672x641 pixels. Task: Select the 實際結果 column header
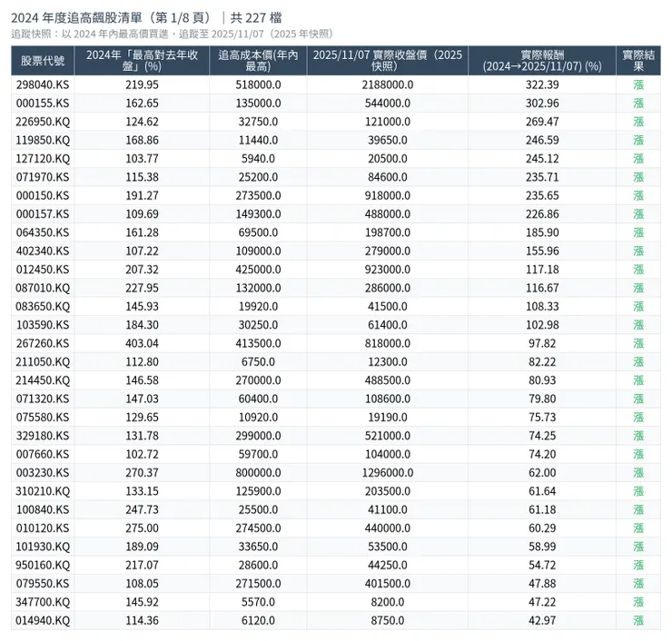tap(638, 61)
